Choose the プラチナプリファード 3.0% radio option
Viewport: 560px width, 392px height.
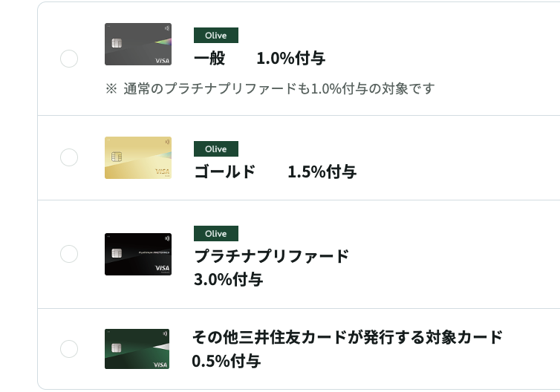[x=69, y=254]
